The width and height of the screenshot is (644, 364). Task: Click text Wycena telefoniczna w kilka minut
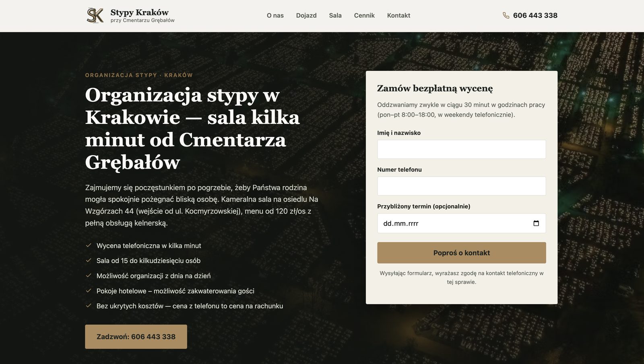(149, 245)
